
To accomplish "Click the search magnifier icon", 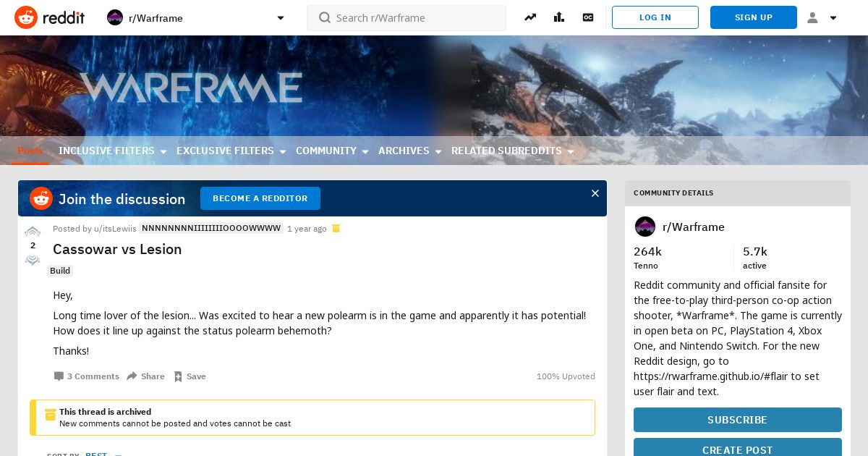I will tap(325, 17).
